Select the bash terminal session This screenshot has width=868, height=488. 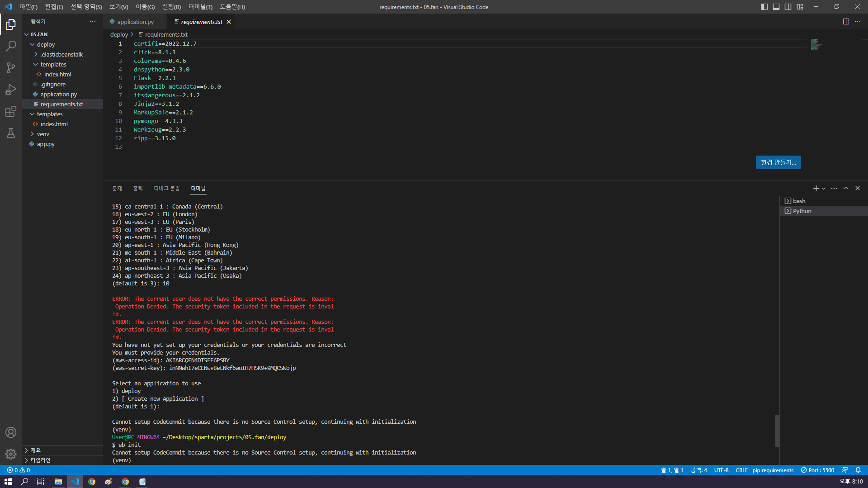click(824, 201)
